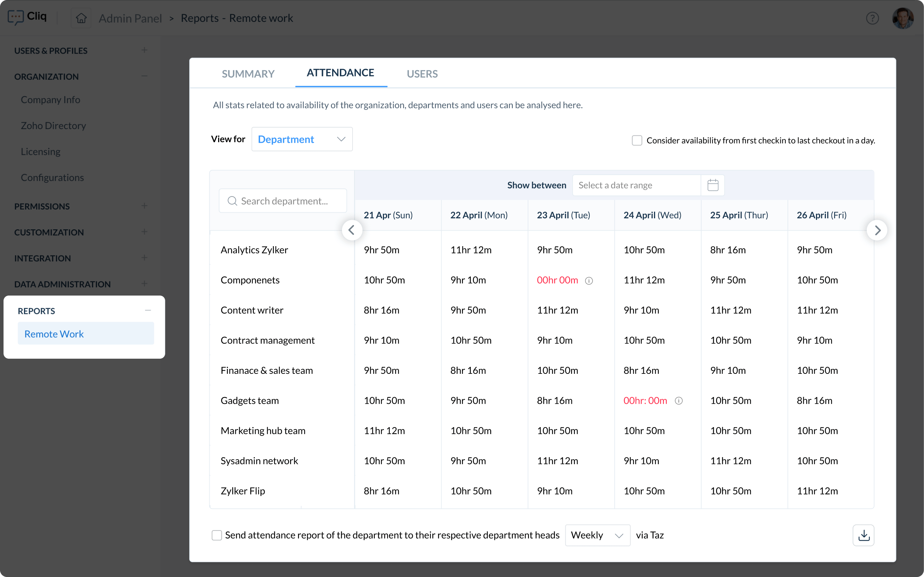This screenshot has width=924, height=577.
Task: Switch to the Users tab
Action: [x=422, y=74]
